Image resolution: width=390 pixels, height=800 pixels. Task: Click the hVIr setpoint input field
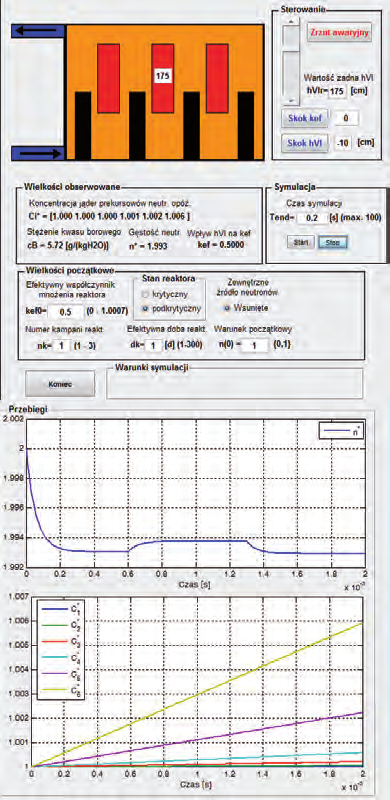[x=336, y=90]
